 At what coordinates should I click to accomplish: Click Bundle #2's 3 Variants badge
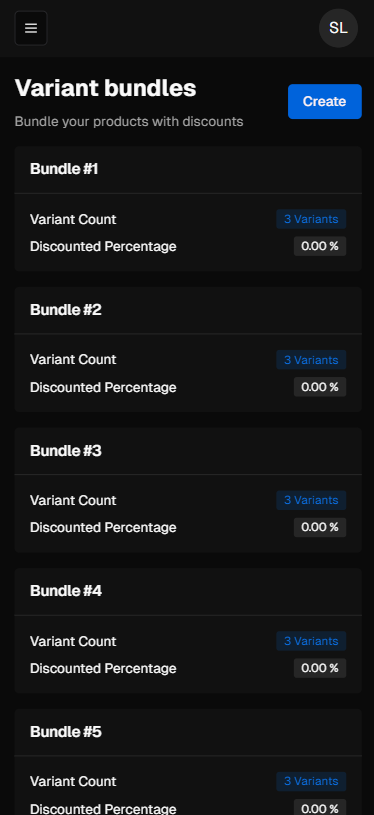311,360
